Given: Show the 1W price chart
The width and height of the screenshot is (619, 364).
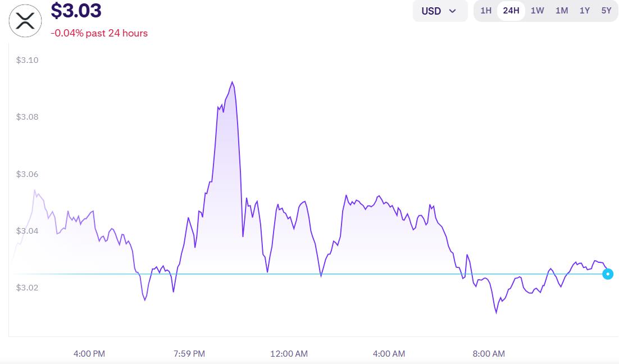Looking at the screenshot, I should [x=537, y=11].
